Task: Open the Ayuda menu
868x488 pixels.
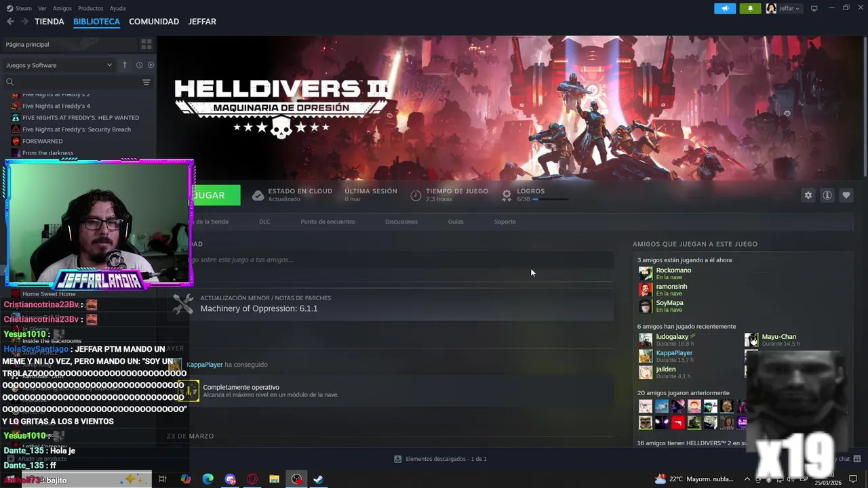Action: point(117,8)
